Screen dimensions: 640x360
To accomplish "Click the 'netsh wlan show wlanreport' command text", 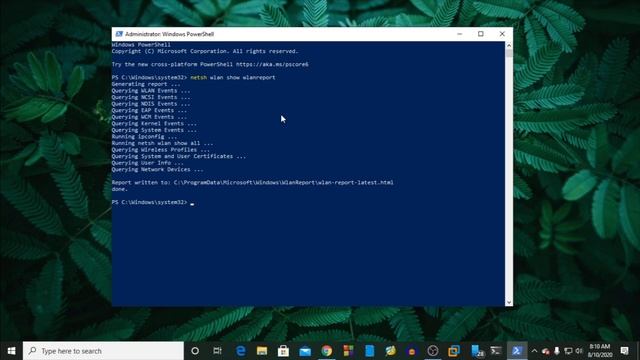I will (x=233, y=78).
